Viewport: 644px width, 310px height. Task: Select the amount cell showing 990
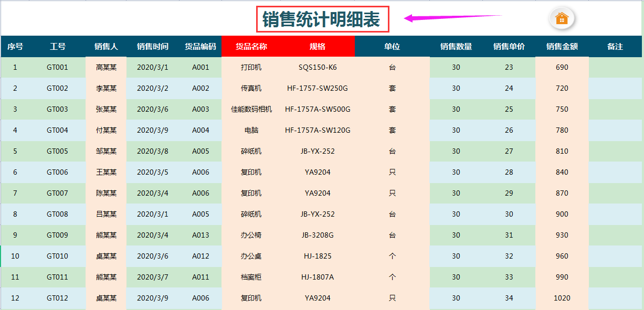tap(562, 277)
